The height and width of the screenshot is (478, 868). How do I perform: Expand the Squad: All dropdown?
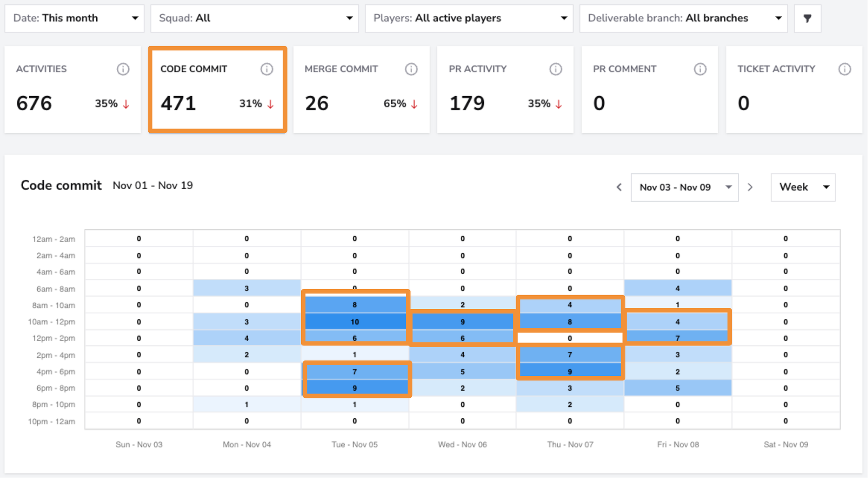(255, 18)
